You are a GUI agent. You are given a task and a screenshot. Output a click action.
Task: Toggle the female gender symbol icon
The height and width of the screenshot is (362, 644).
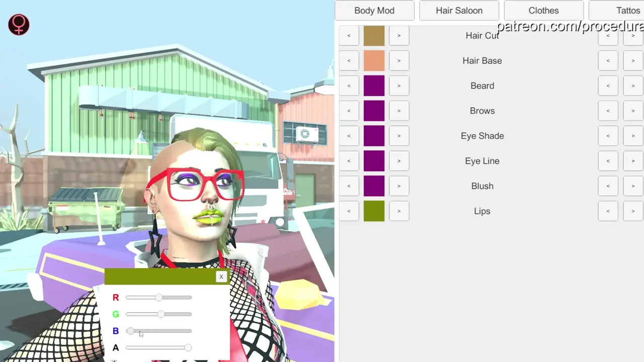click(x=19, y=25)
